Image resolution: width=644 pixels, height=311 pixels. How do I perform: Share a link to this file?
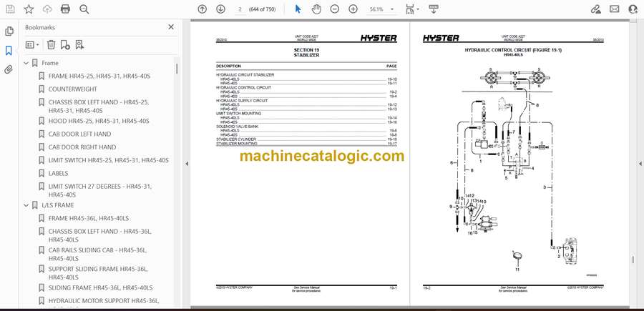[595, 9]
